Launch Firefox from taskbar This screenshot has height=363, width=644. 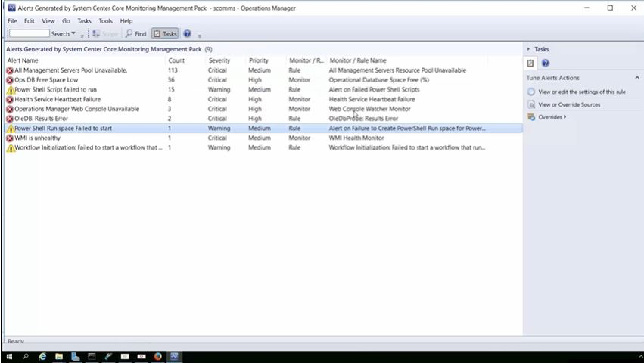coord(157,357)
